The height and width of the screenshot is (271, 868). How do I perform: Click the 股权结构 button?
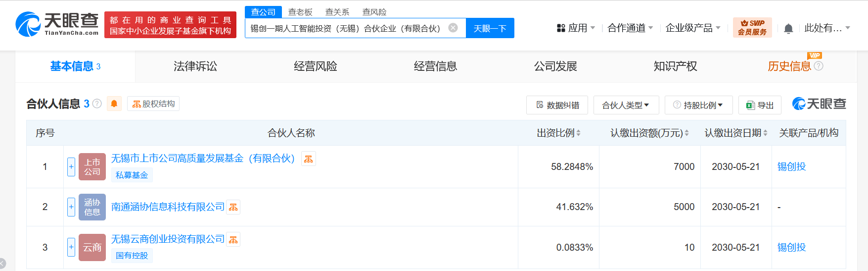point(153,104)
